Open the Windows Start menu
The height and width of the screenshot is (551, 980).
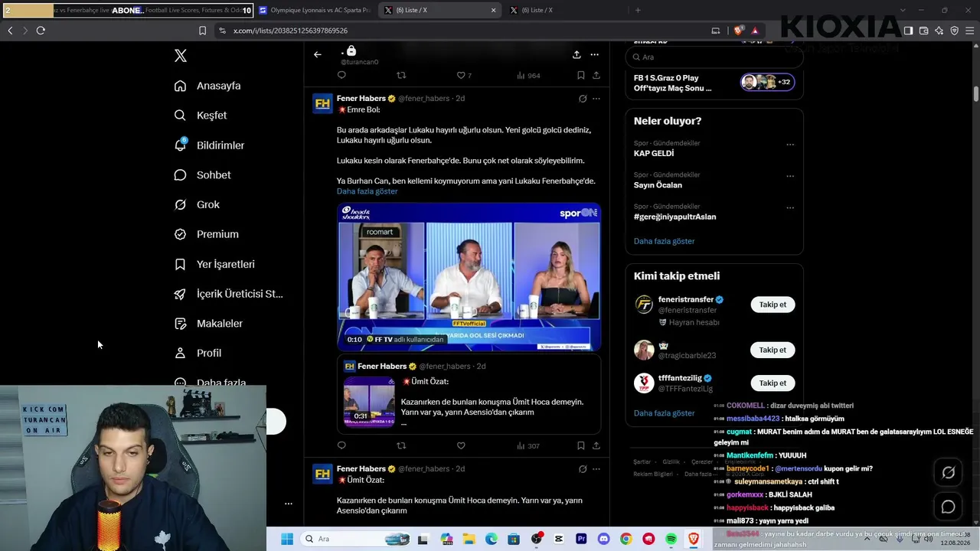pyautogui.click(x=287, y=539)
